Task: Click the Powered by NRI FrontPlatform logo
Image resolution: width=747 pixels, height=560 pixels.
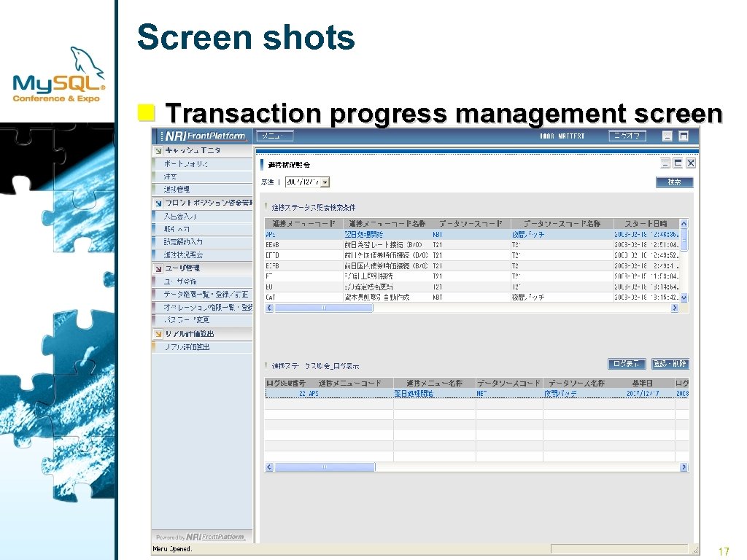Action: pyautogui.click(x=201, y=536)
